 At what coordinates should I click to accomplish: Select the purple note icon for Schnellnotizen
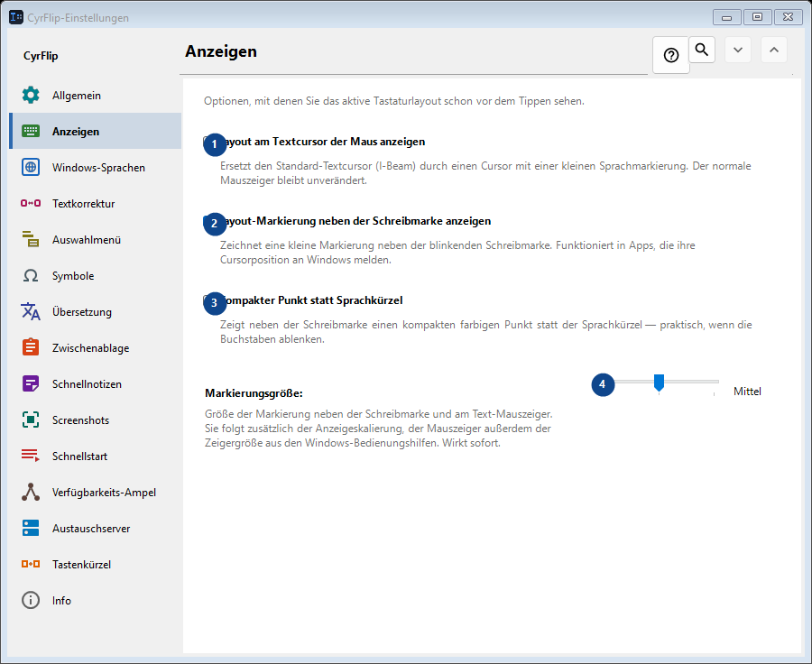pos(31,383)
